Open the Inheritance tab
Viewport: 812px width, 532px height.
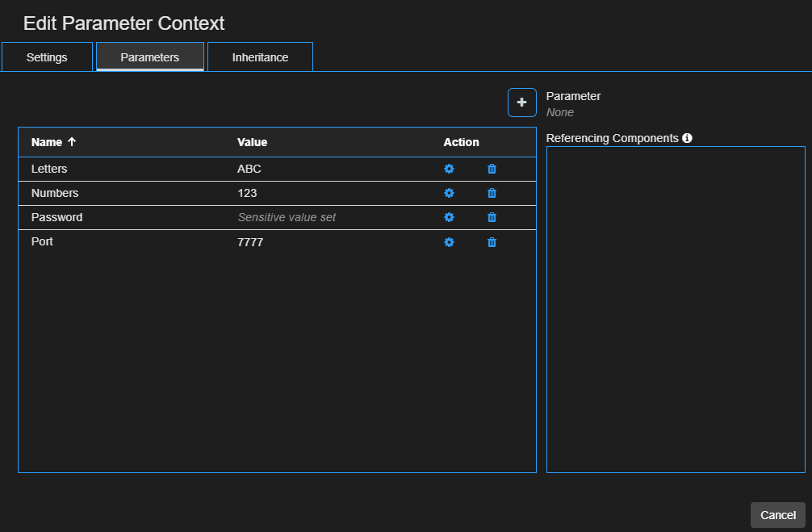click(x=260, y=57)
